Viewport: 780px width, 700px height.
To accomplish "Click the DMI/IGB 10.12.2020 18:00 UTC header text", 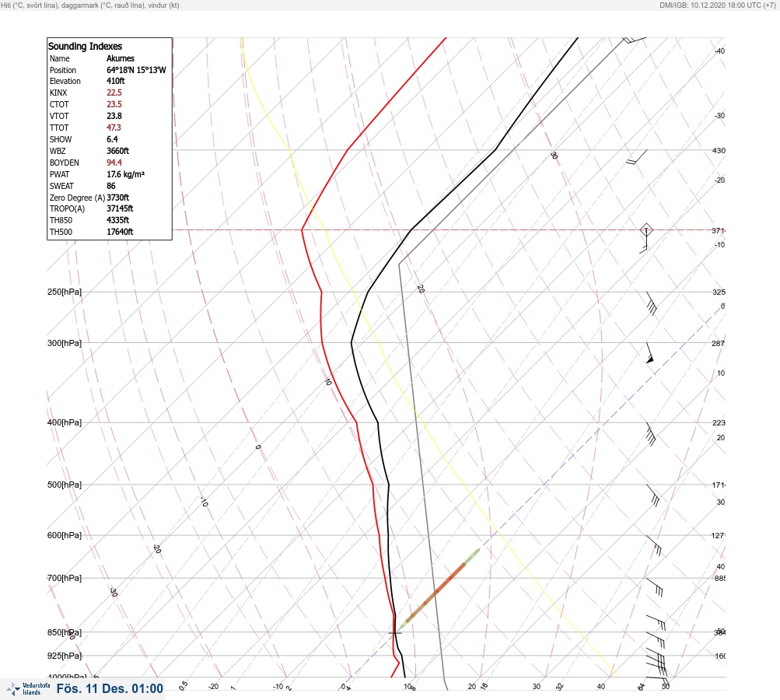I will pos(717,5).
